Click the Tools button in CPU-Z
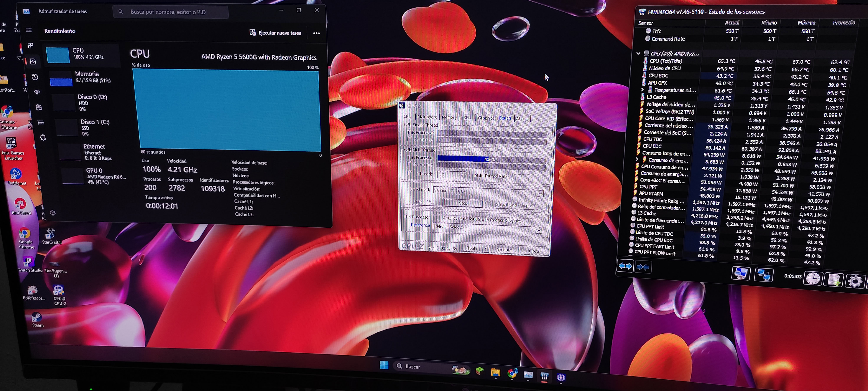The height and width of the screenshot is (391, 868). [x=472, y=248]
